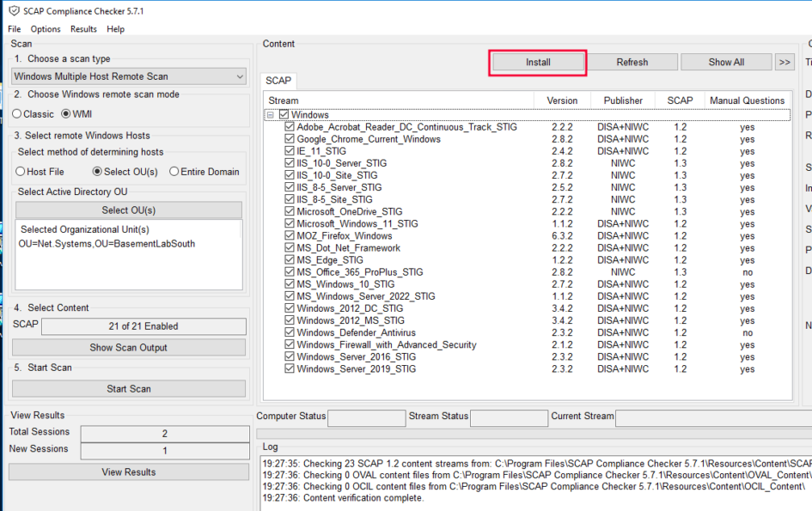Switch to the SCAP content tab

point(278,80)
